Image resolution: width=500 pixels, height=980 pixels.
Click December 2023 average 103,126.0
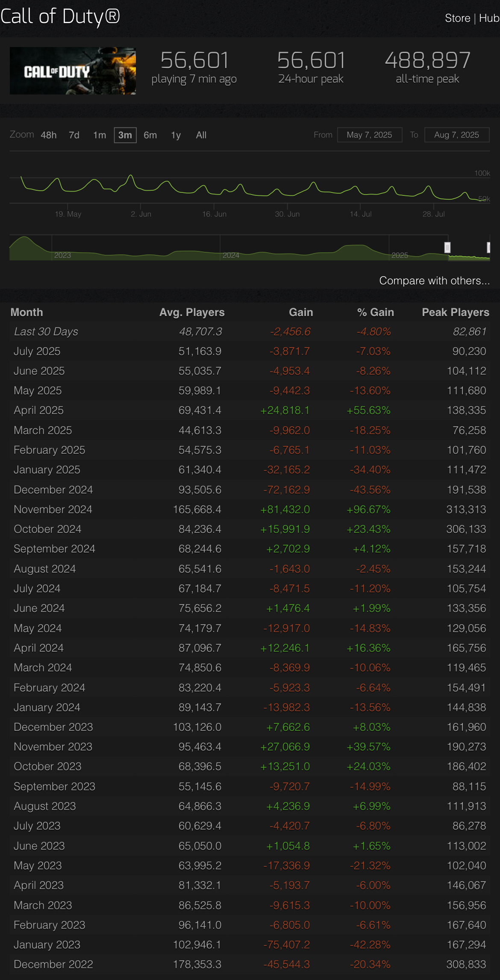tap(197, 727)
